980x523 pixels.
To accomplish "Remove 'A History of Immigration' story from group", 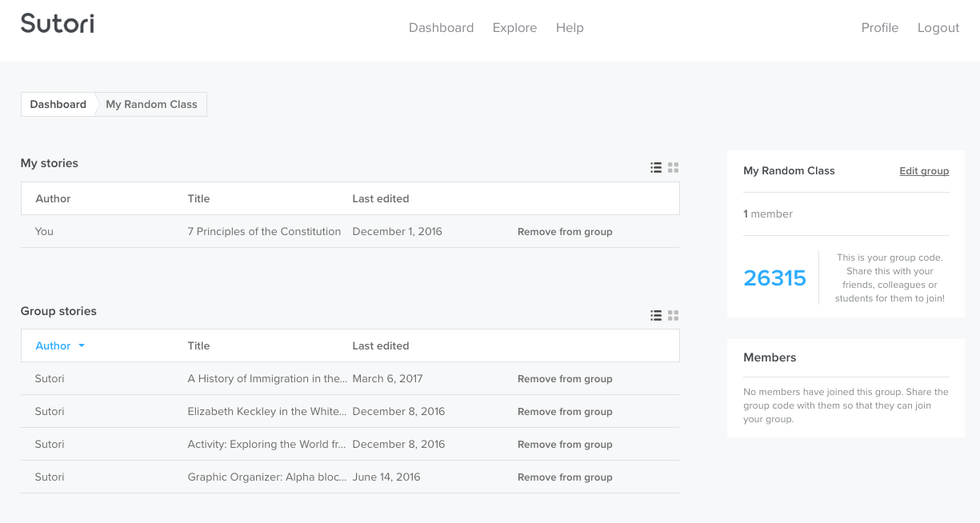I will [x=565, y=378].
